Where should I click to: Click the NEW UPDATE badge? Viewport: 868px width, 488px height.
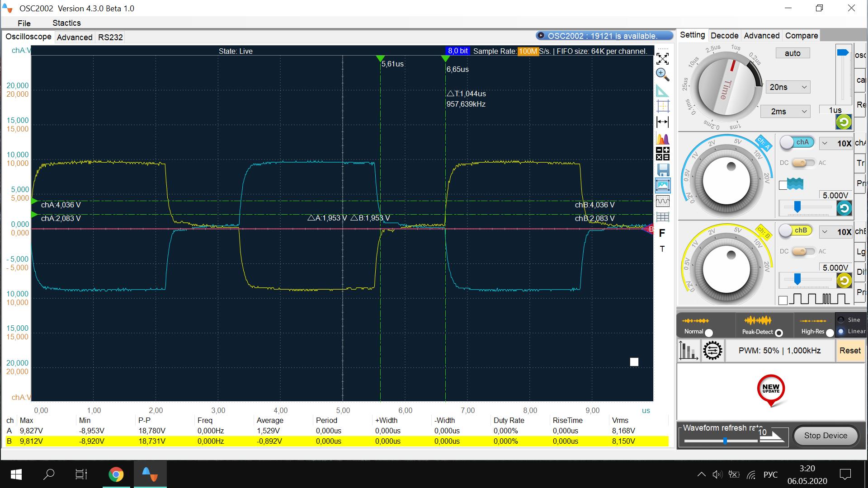771,389
